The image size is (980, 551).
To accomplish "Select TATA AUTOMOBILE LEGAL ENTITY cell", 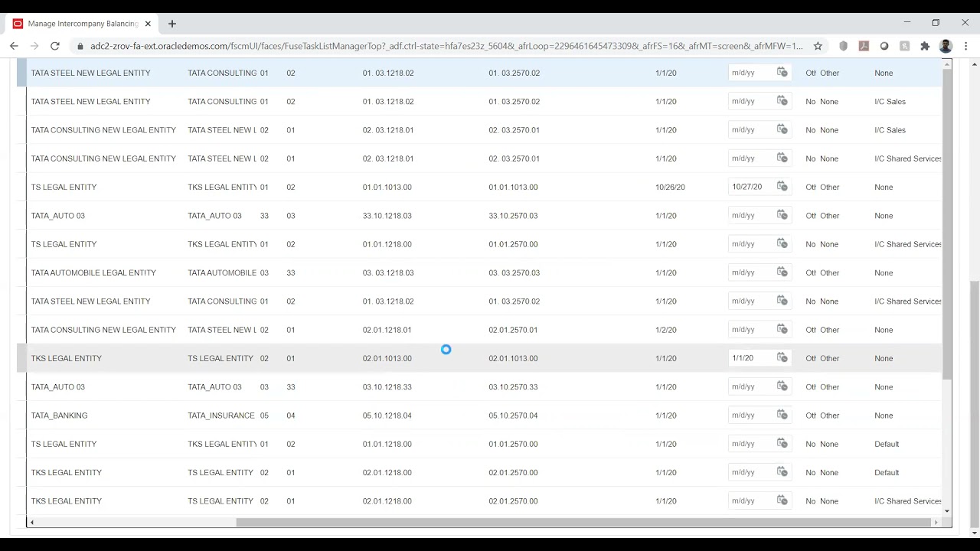I will (93, 272).
